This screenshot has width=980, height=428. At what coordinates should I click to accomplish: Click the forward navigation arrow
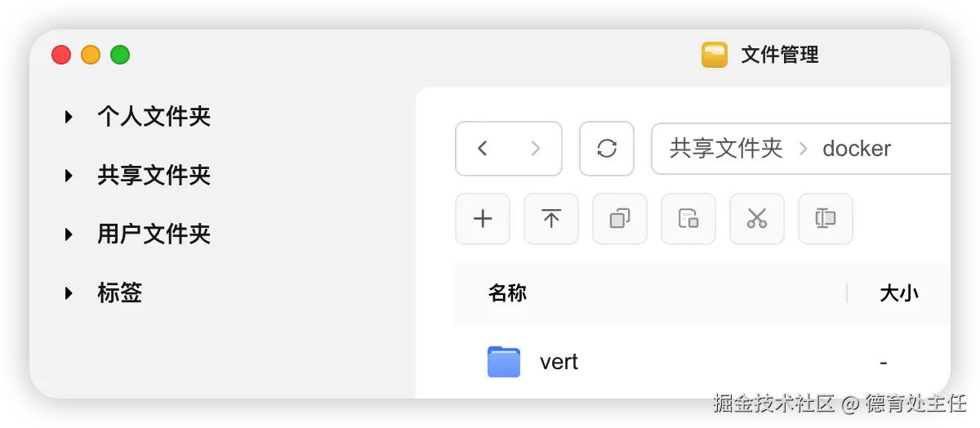536,149
